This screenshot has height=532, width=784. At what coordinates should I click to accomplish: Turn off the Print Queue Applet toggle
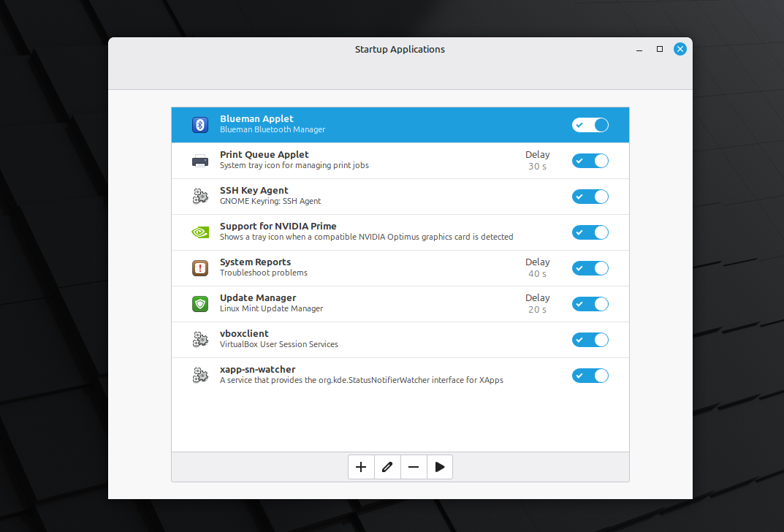point(590,160)
